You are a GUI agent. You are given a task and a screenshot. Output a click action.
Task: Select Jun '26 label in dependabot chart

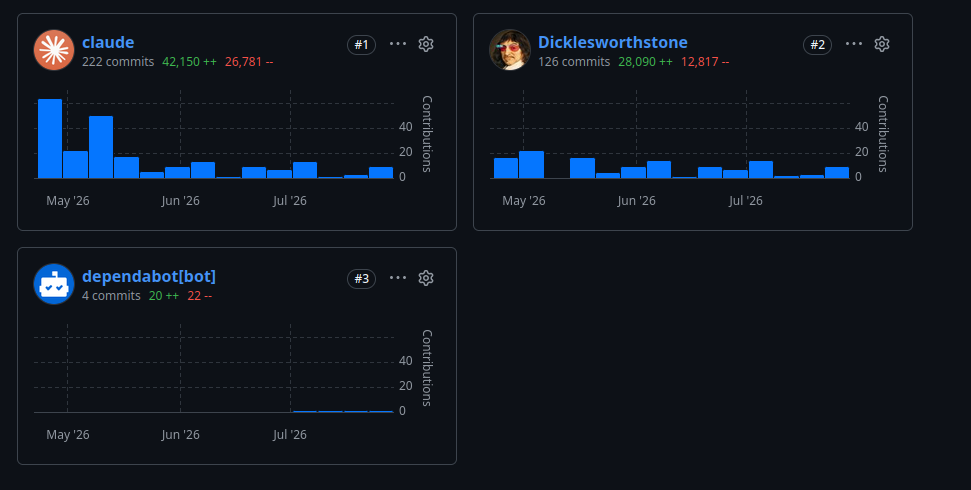(x=180, y=435)
